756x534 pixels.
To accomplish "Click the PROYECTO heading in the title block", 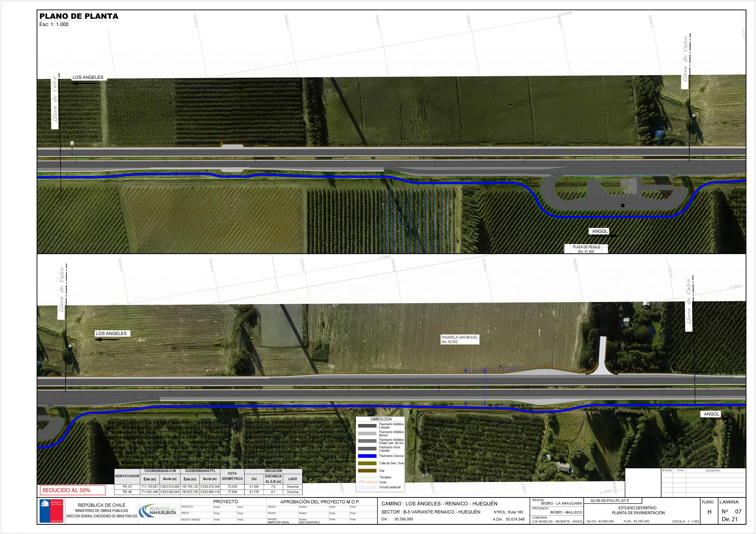I will click(x=225, y=502).
